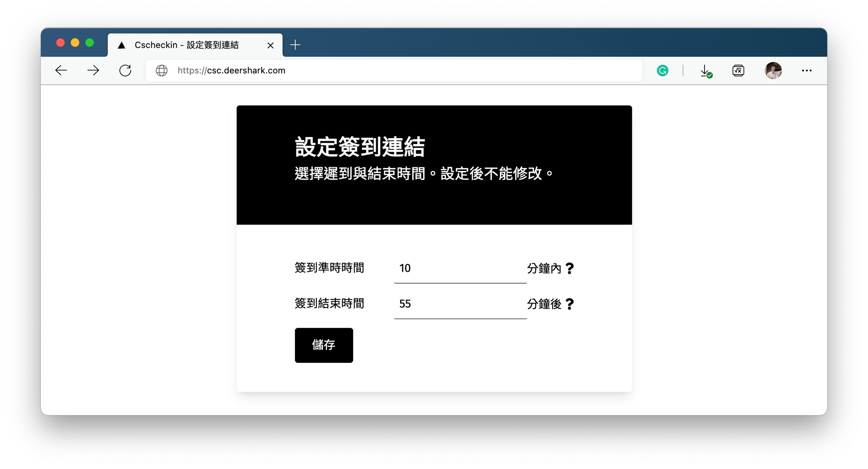Click the globe site info icon

[x=162, y=70]
